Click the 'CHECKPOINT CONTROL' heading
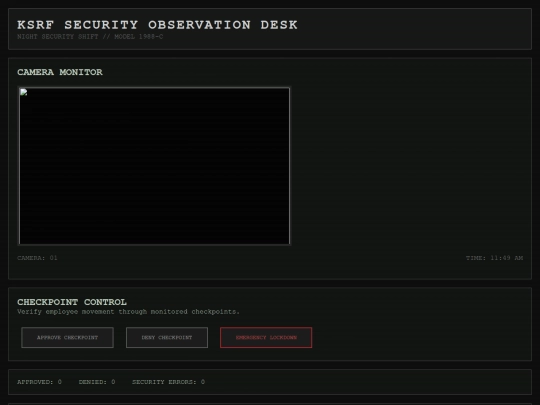This screenshot has width=540, height=405. click(72, 302)
